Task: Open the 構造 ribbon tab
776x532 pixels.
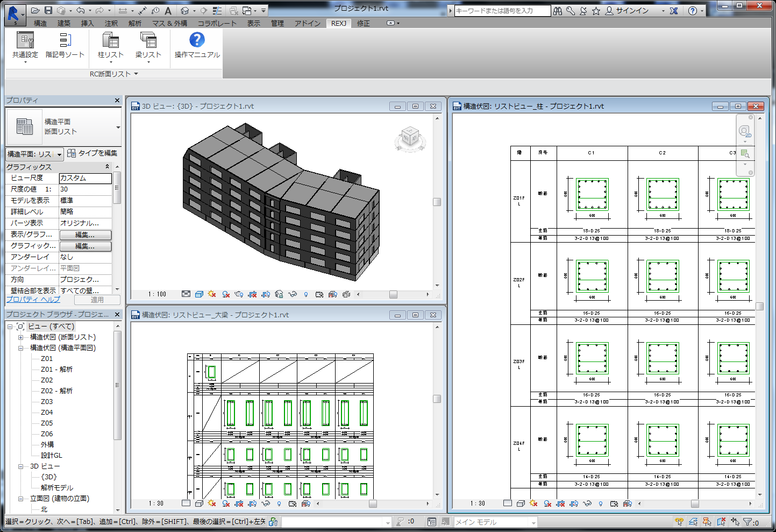Action: [40, 23]
